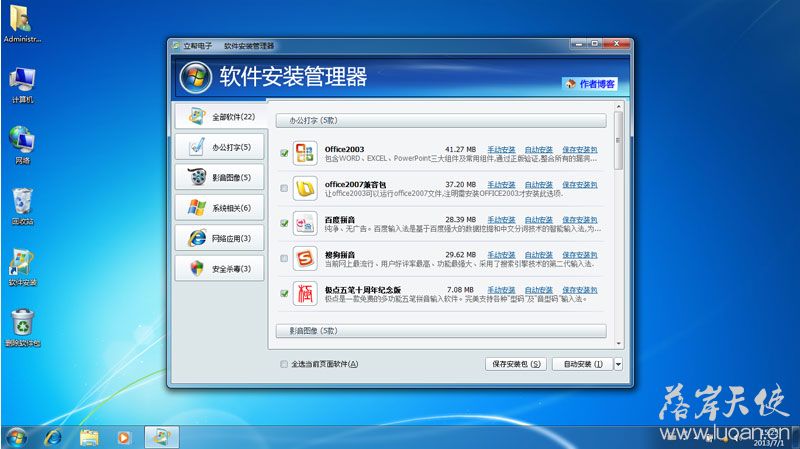Viewport: 800px width, 449px height.
Task: Open Windows Explorer from taskbar
Action: point(89,437)
